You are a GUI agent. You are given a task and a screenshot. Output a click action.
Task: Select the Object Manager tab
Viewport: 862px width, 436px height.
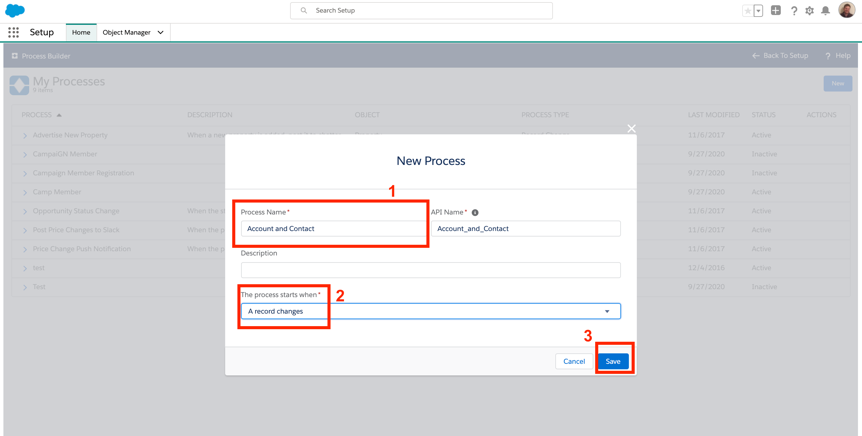pyautogui.click(x=126, y=32)
